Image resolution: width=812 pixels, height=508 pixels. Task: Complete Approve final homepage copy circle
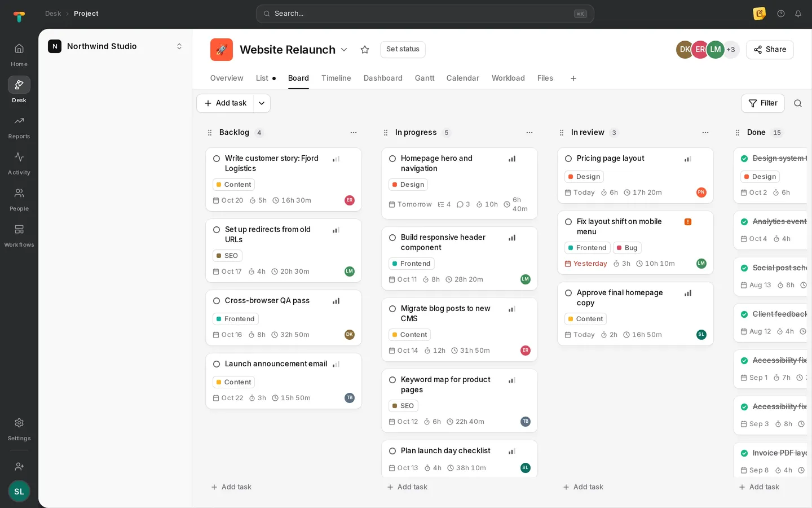[568, 293]
